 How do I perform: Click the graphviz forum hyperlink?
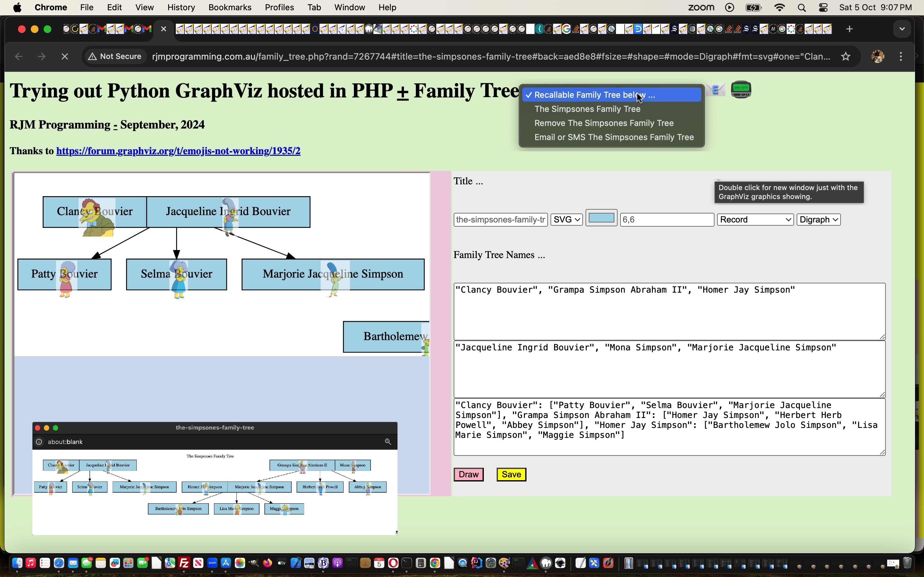178,150
